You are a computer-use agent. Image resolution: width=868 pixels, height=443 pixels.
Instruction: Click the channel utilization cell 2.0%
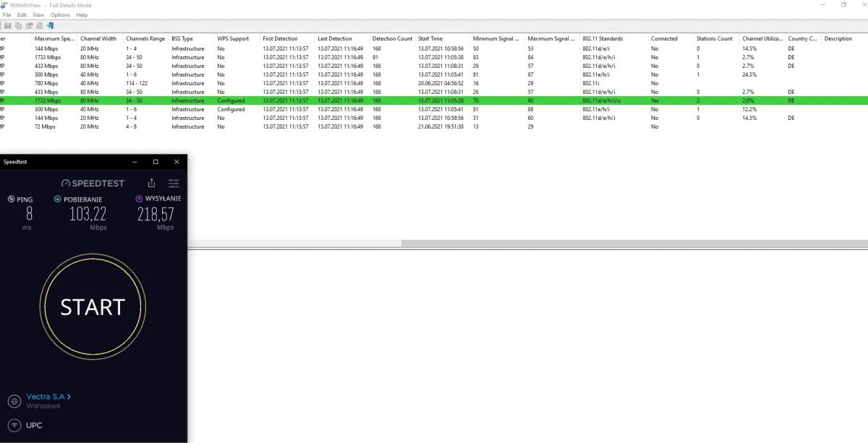[x=748, y=100]
